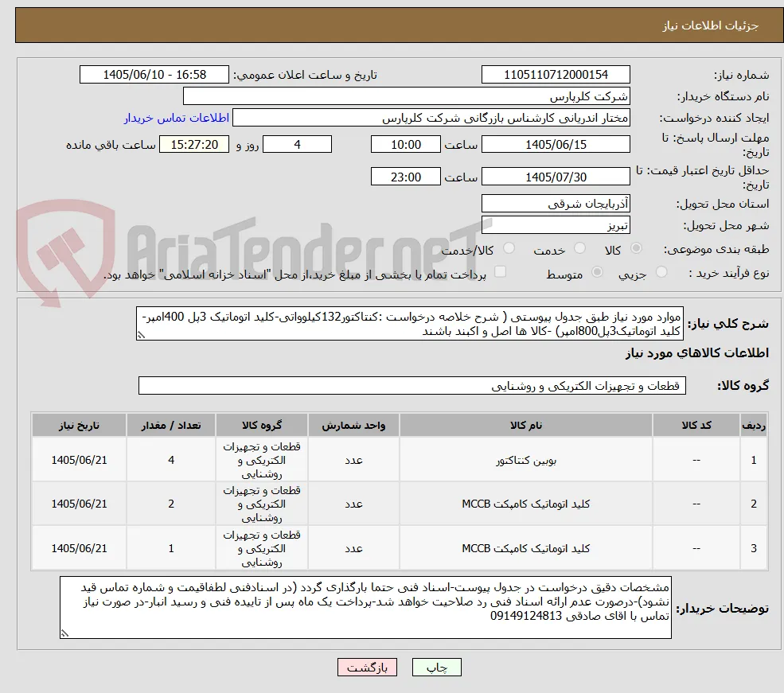This screenshot has width=784, height=693.
Task: Click unit عدد in row 3
Action: pyautogui.click(x=353, y=548)
